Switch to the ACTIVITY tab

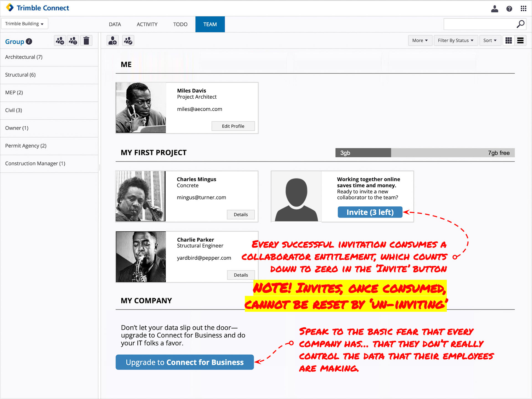click(147, 24)
